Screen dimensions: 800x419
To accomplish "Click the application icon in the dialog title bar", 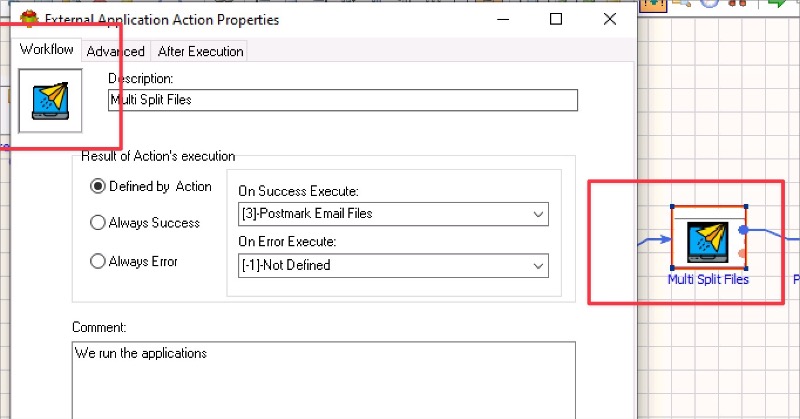I will point(29,18).
